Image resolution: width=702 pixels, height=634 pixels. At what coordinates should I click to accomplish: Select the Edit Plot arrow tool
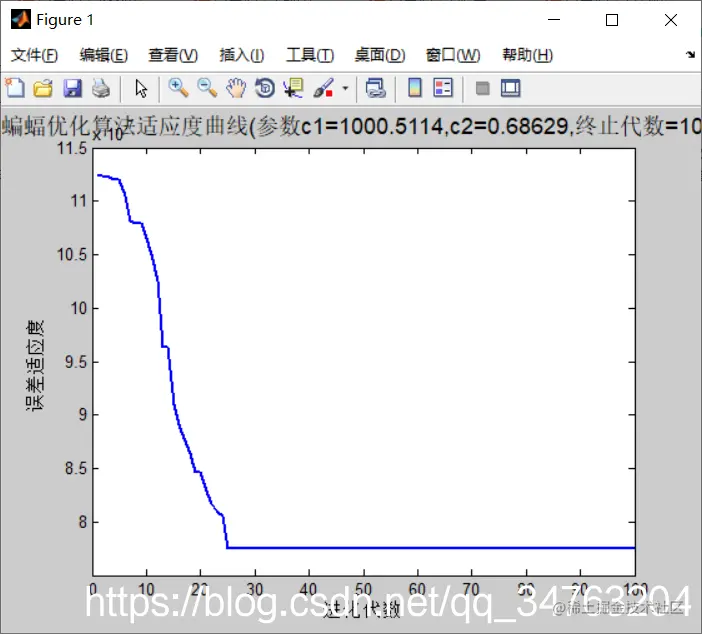(141, 88)
